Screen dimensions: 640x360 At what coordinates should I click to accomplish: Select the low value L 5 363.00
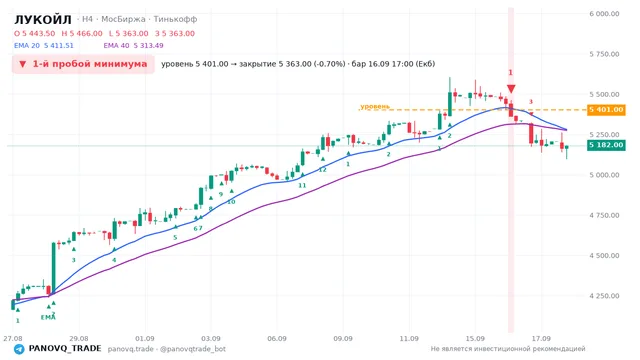[x=129, y=33]
